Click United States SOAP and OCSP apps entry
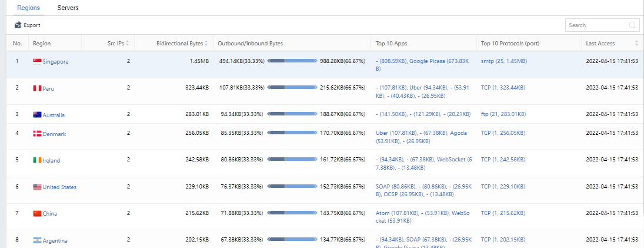644x248 pixels. (x=424, y=190)
